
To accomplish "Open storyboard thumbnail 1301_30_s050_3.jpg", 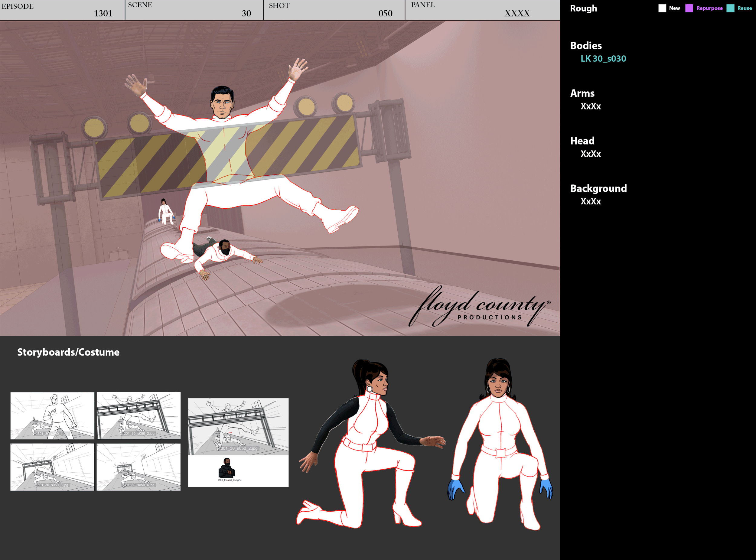I will [x=52, y=467].
